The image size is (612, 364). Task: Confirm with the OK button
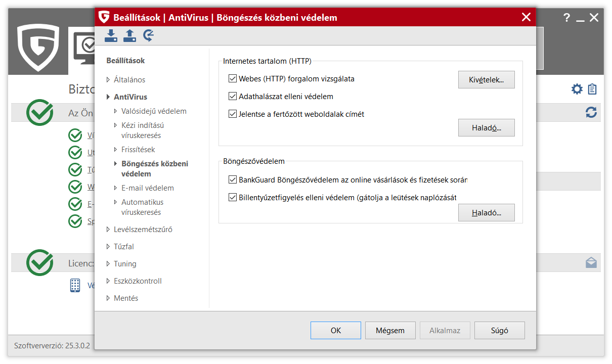pos(336,331)
